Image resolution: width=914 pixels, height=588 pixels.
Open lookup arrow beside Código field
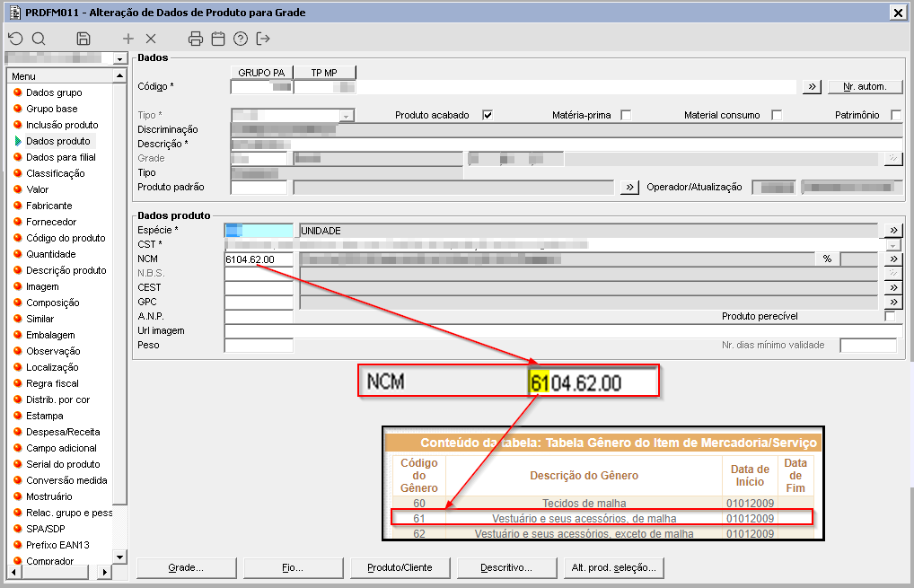pyautogui.click(x=812, y=87)
